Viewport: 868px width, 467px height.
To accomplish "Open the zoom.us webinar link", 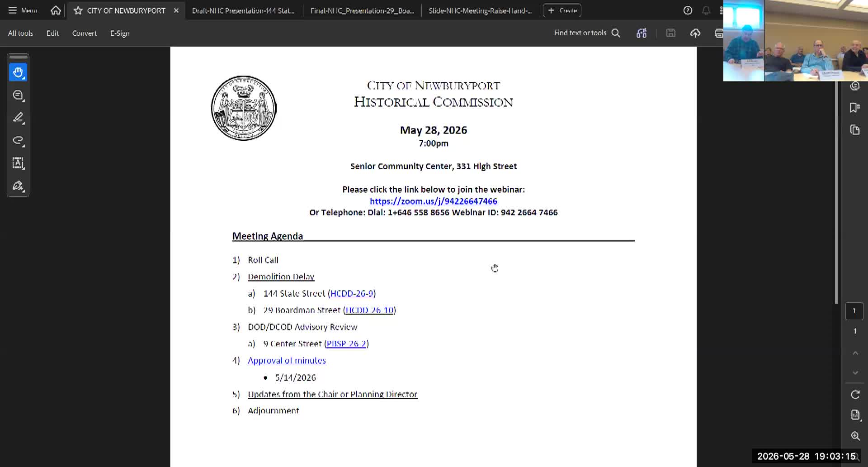I will (x=433, y=201).
